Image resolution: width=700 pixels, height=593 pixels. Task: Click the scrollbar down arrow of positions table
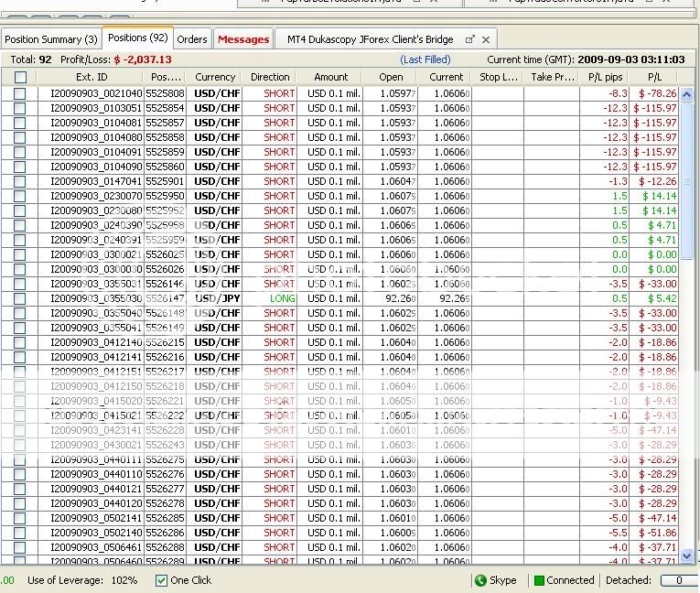[x=686, y=556]
